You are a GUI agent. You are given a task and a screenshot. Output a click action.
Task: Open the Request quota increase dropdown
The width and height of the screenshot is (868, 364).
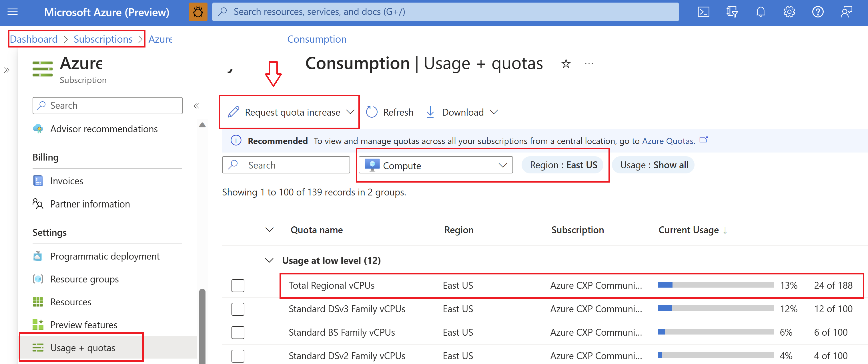(x=291, y=112)
